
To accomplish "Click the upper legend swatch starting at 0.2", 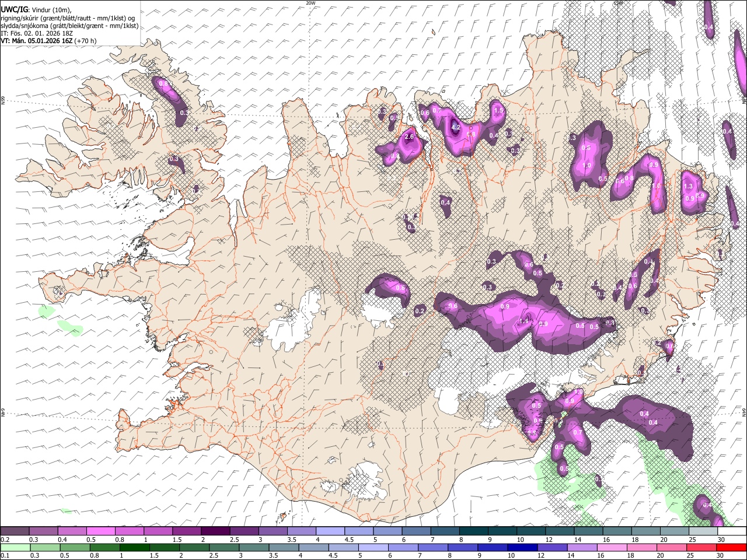I will click(x=15, y=531).
